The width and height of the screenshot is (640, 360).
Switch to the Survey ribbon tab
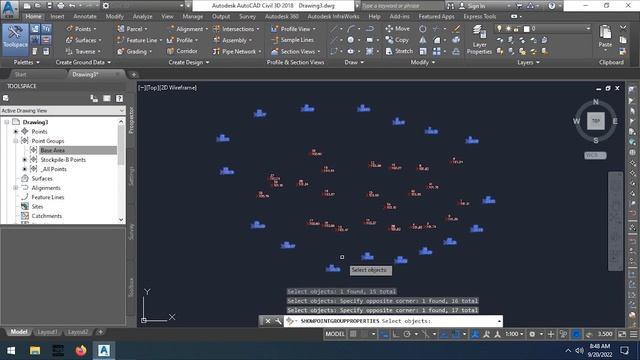(x=247, y=16)
